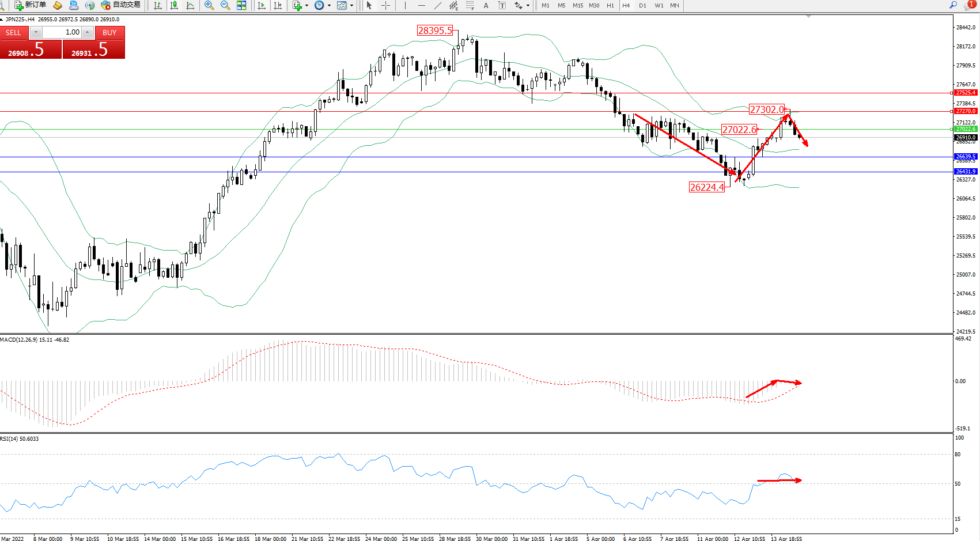980x541 pixels.
Task: Switch to the H1 timeframe
Action: pyautogui.click(x=610, y=5)
